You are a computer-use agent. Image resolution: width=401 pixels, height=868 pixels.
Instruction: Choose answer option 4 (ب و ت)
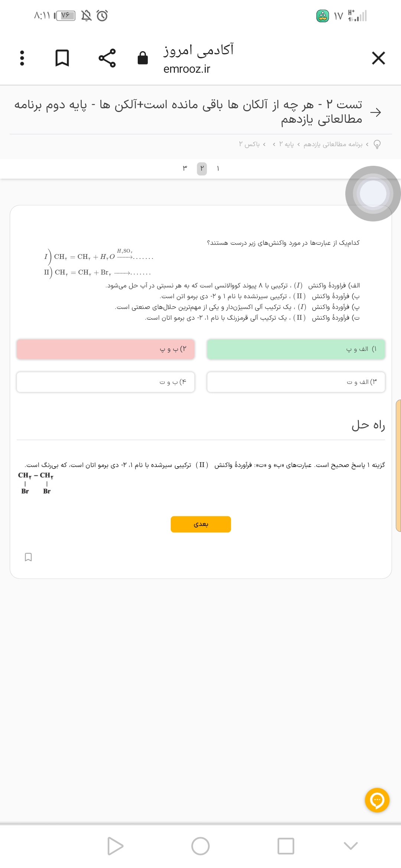click(x=105, y=382)
